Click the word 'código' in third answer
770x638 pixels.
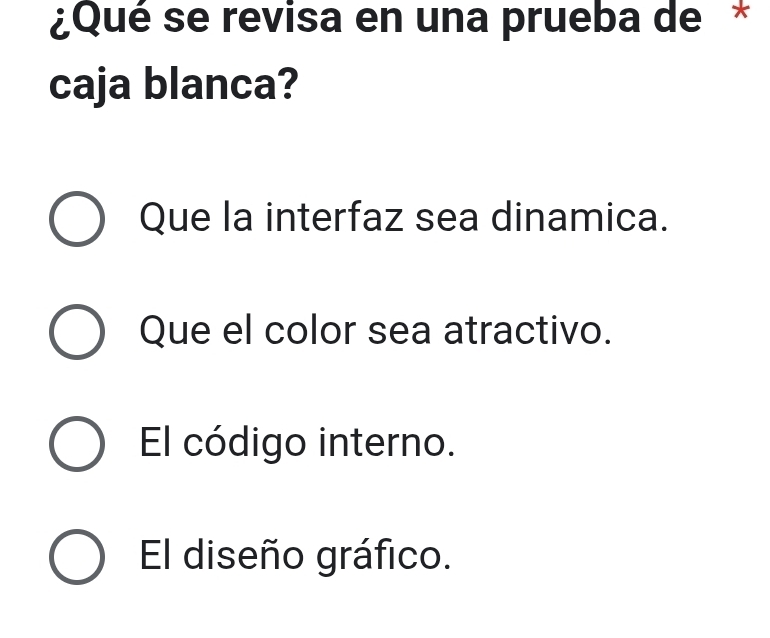click(x=245, y=444)
